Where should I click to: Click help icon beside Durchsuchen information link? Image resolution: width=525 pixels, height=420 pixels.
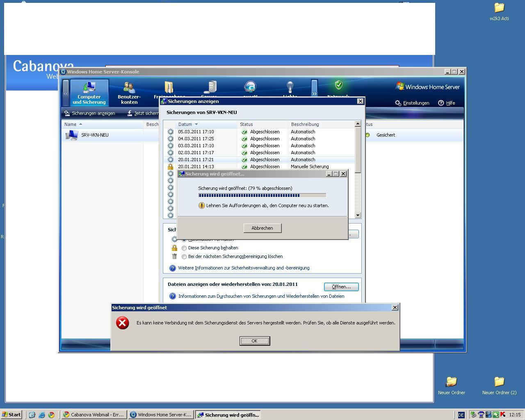coord(173,296)
